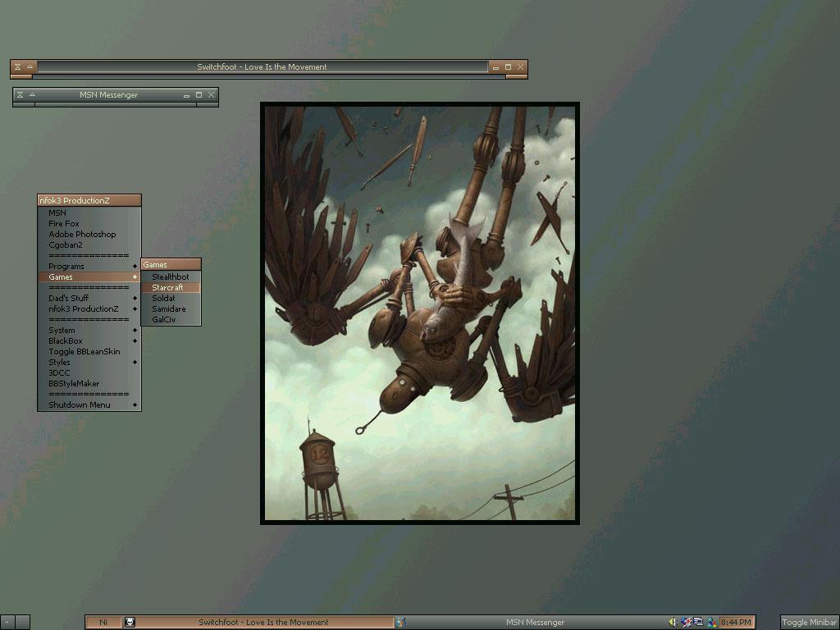Click the skull icon in the taskbar
The image size is (840, 630).
[x=130, y=622]
